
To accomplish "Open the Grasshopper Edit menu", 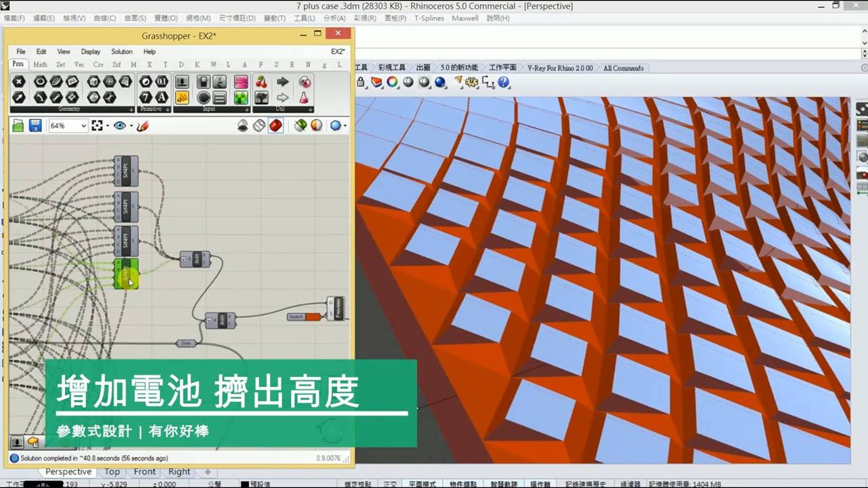I will click(x=41, y=52).
